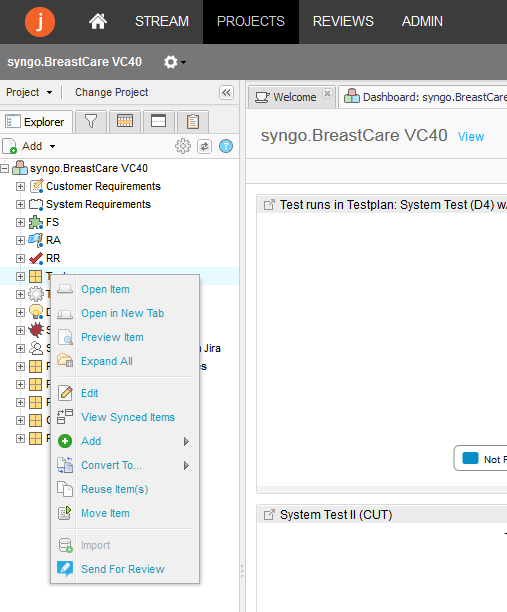Viewport: 507px width, 612px height.
Task: Click the lightbulb set icon in tree
Action: click(x=36, y=312)
